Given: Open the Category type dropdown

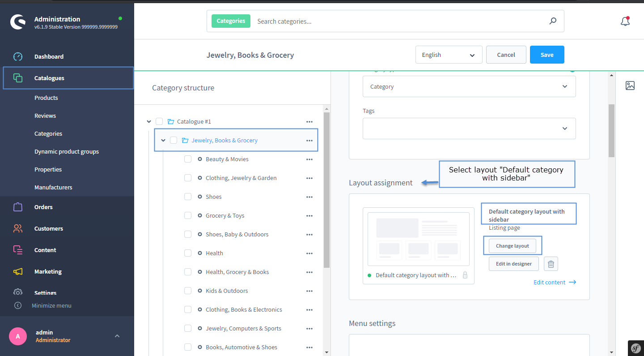Looking at the screenshot, I should (x=469, y=86).
